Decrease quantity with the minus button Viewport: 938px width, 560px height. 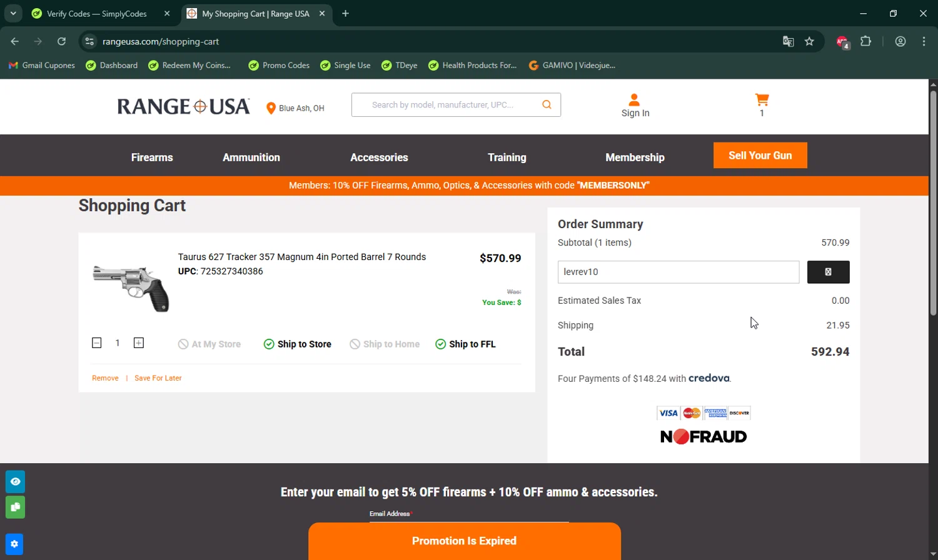coord(96,343)
